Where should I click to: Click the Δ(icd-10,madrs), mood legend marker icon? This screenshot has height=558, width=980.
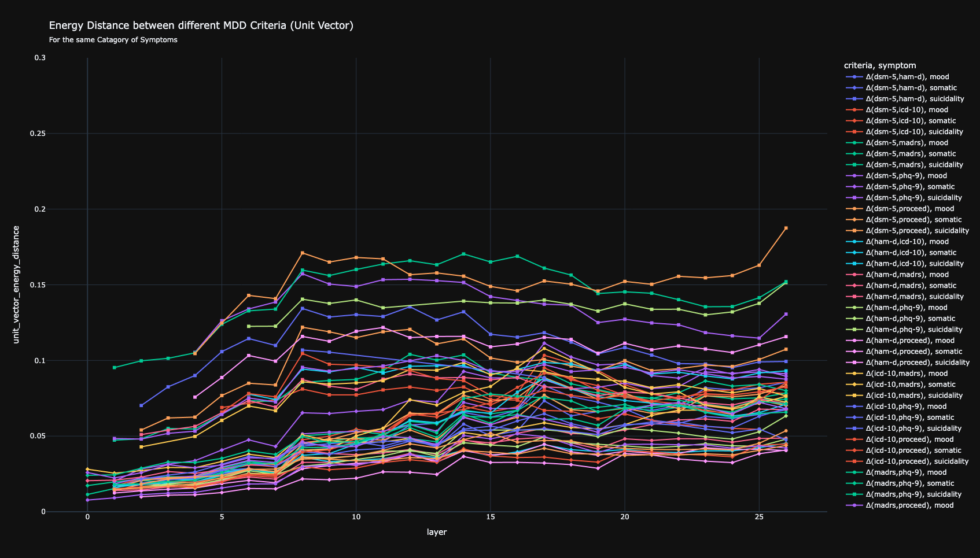(854, 374)
